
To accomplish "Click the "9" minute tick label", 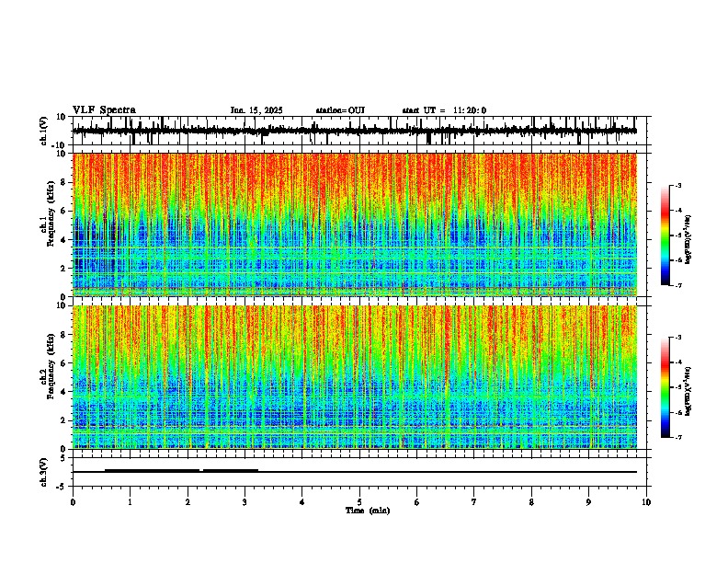I will [x=588, y=502].
